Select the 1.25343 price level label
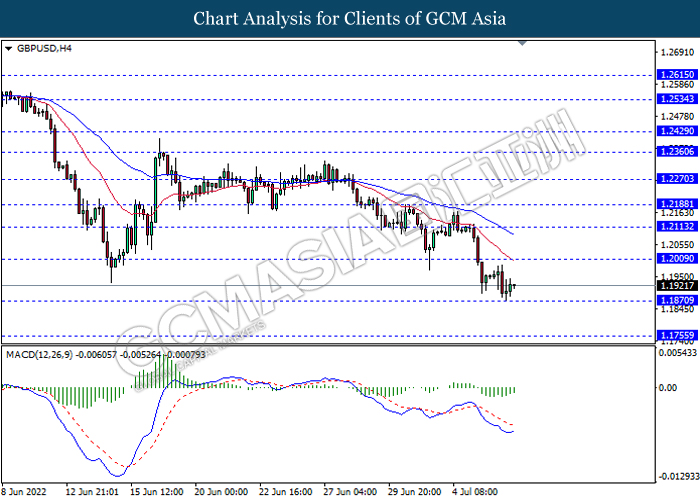Image resolution: width=700 pixels, height=500 pixels. [678, 99]
